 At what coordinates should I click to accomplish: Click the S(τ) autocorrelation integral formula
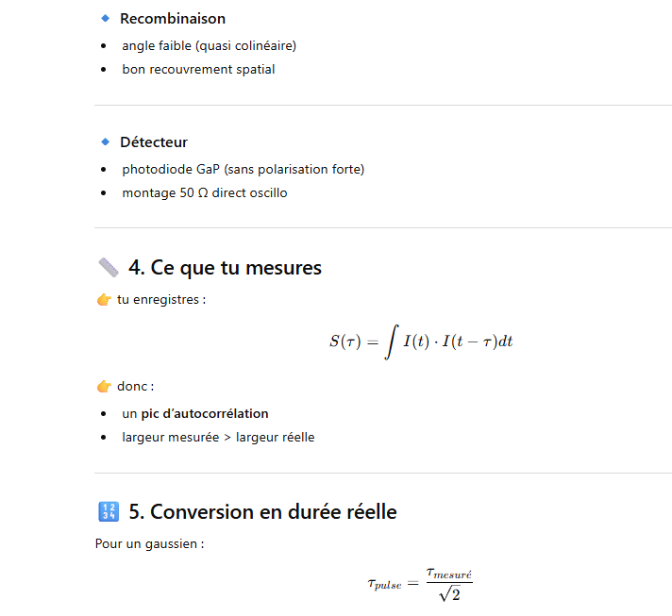[421, 341]
